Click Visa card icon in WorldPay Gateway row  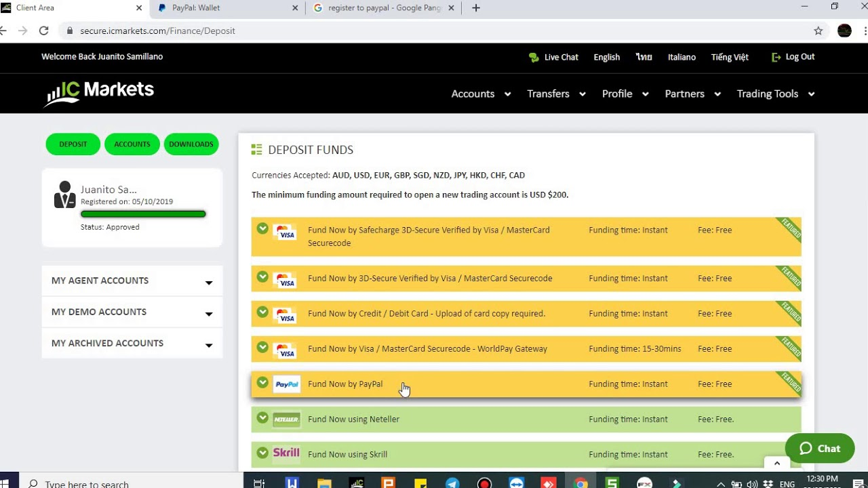[285, 350]
